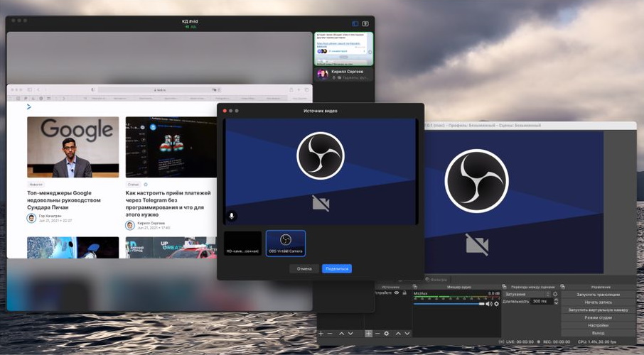The image size is (644, 355).
Task: Click Отмена in the Источник видео dialog
Action: (304, 269)
